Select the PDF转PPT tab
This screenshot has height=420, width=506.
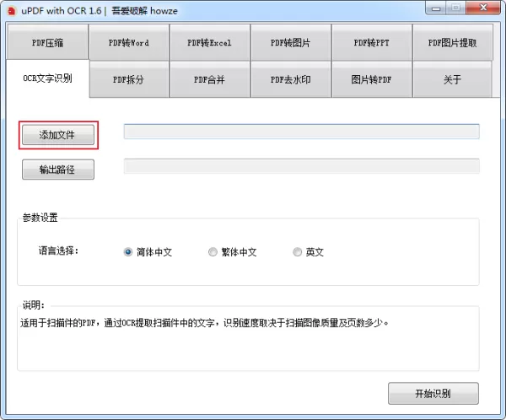(x=372, y=42)
